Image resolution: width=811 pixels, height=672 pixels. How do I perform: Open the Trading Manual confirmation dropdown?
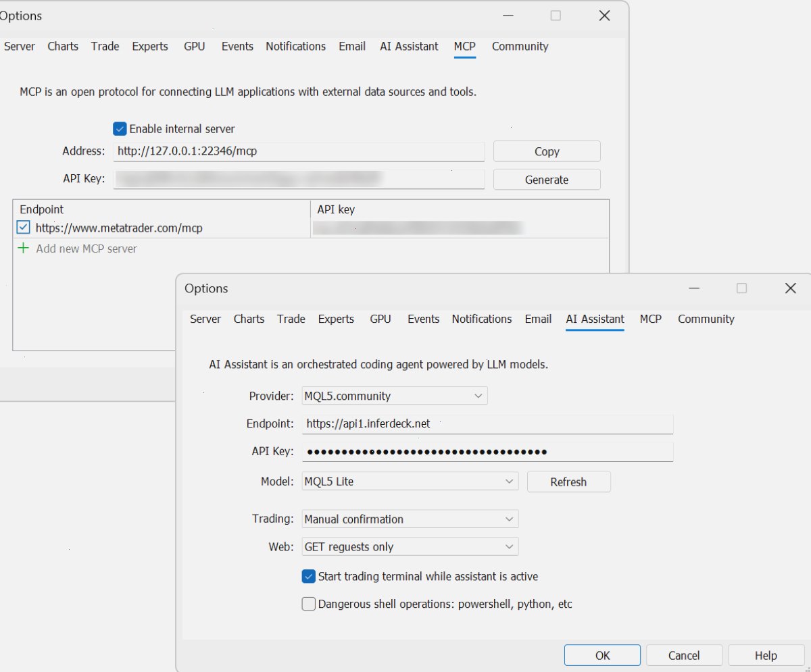click(410, 519)
